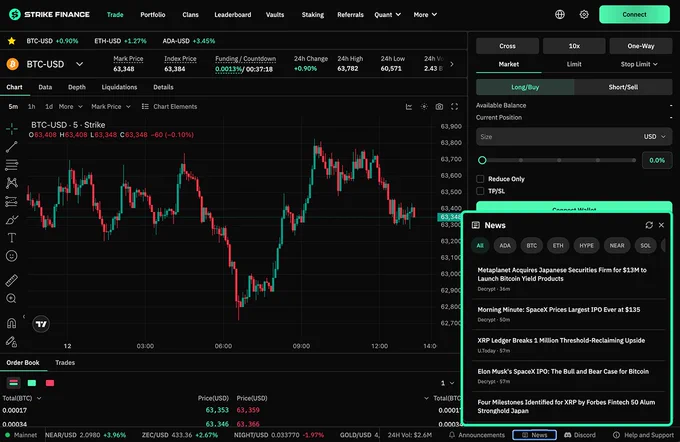This screenshot has width=680, height=442.
Task: Open the One-Way position mode button
Action: click(641, 46)
